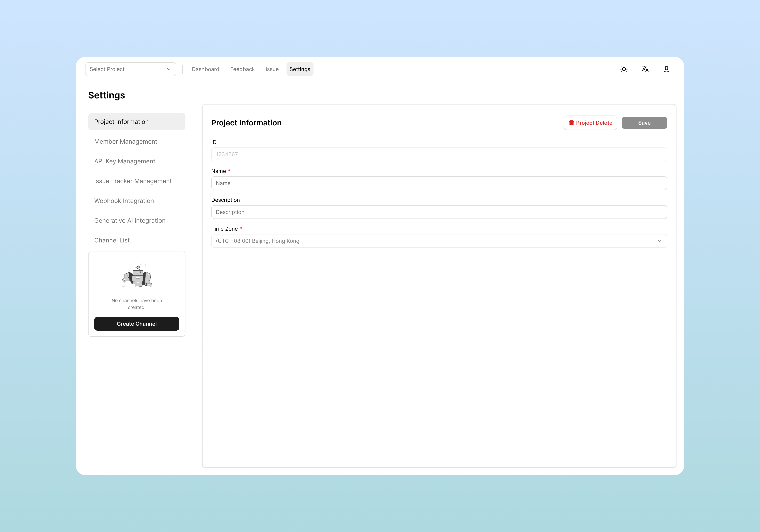Image resolution: width=760 pixels, height=532 pixels.
Task: Open the Time Zone dropdown
Action: click(x=439, y=241)
